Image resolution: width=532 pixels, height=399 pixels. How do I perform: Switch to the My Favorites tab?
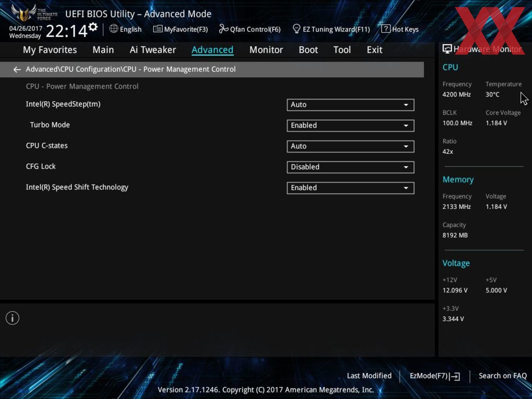pyautogui.click(x=50, y=50)
